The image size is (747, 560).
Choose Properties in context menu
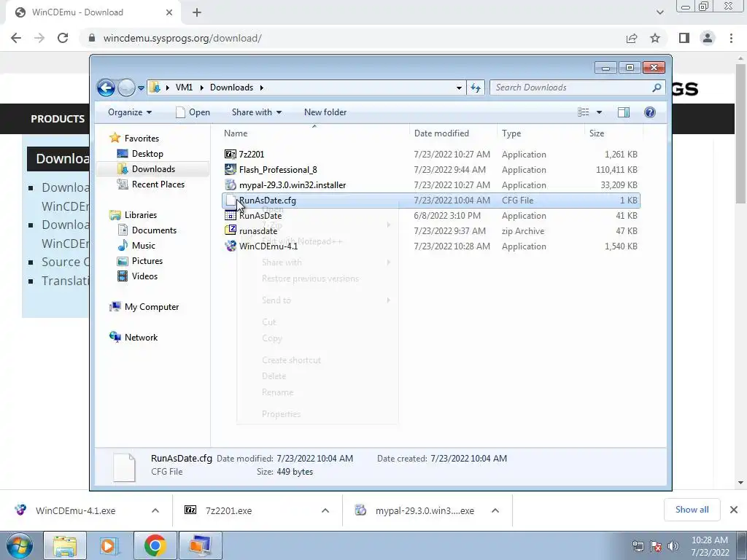(318, 414)
